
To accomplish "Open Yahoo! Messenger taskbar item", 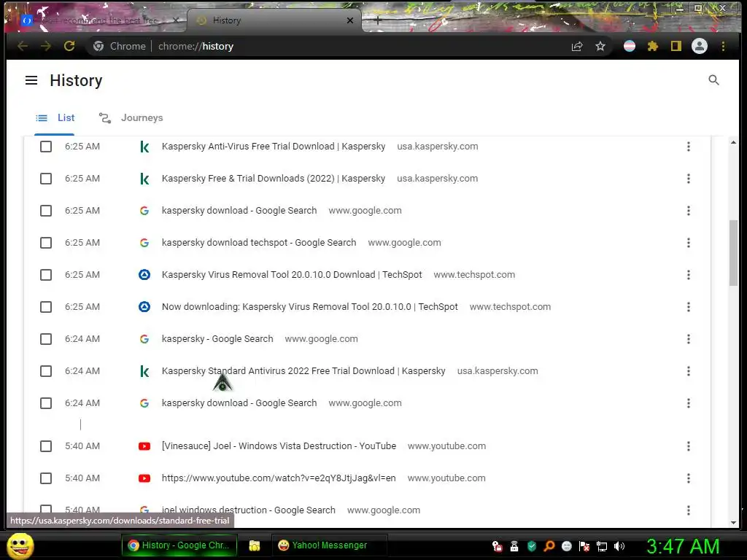I will click(x=329, y=545).
